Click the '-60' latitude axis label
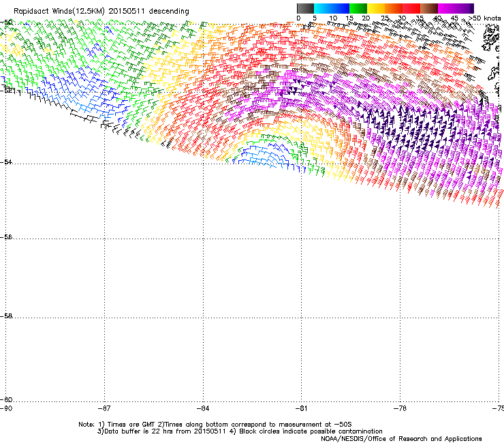The height and width of the screenshot is (443, 504). coord(6,399)
